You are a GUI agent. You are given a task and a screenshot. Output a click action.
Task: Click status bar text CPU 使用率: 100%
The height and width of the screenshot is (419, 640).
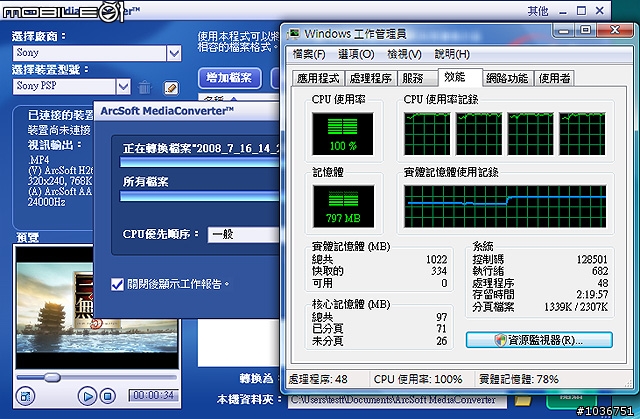(418, 379)
